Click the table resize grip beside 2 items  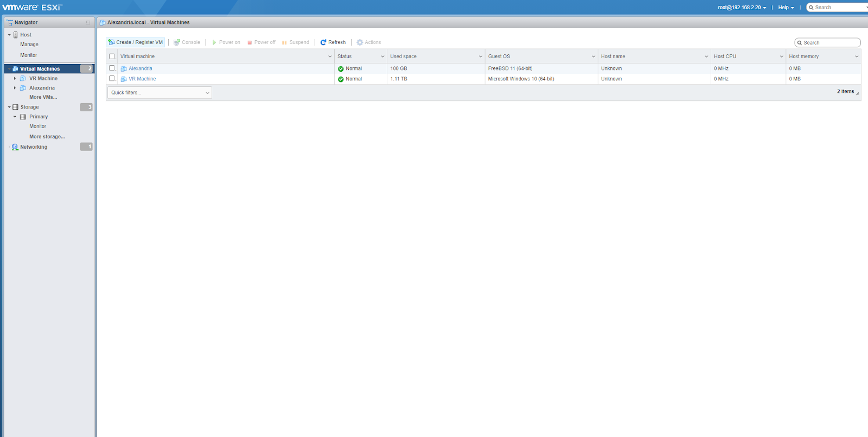pos(857,93)
